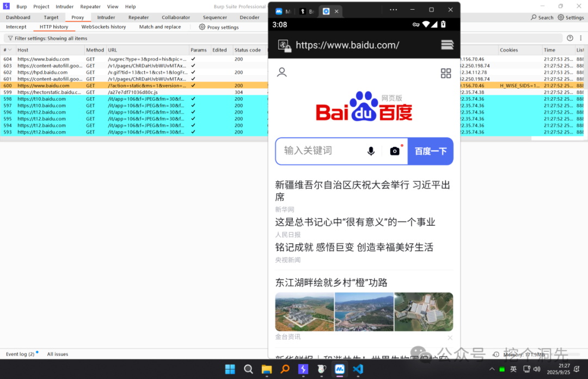
Task: Switch to the Repeater tab
Action: click(x=138, y=17)
